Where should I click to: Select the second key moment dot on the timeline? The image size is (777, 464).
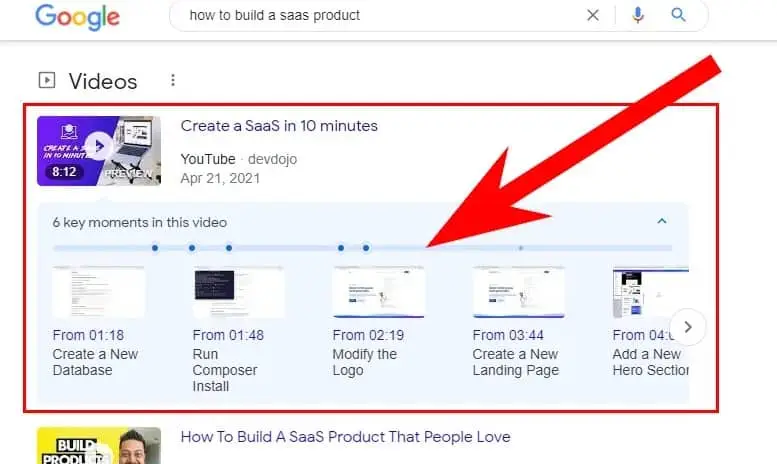pos(192,248)
